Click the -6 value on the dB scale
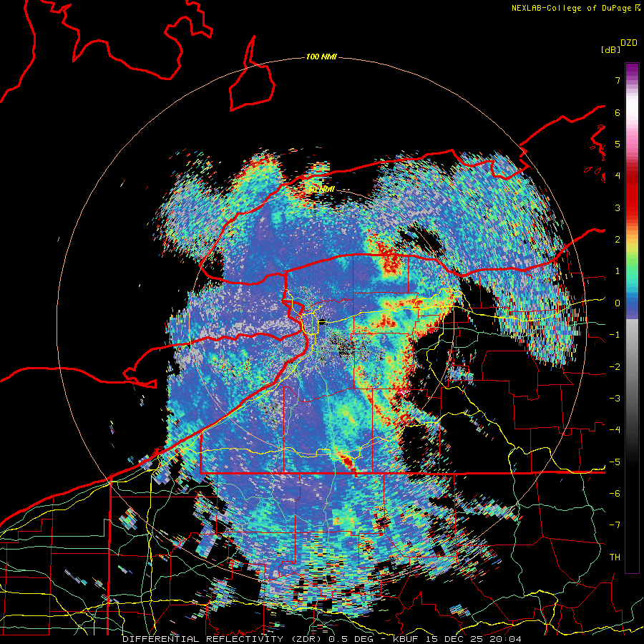 click(x=615, y=494)
